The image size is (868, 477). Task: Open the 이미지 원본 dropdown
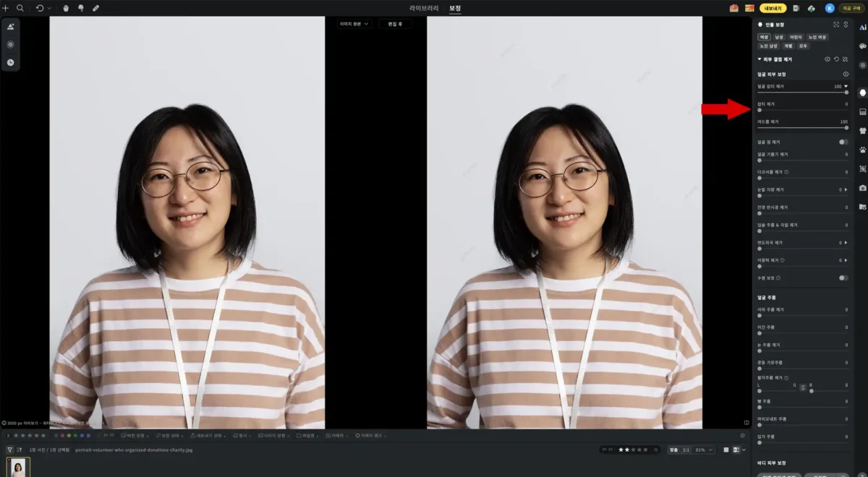pos(354,24)
